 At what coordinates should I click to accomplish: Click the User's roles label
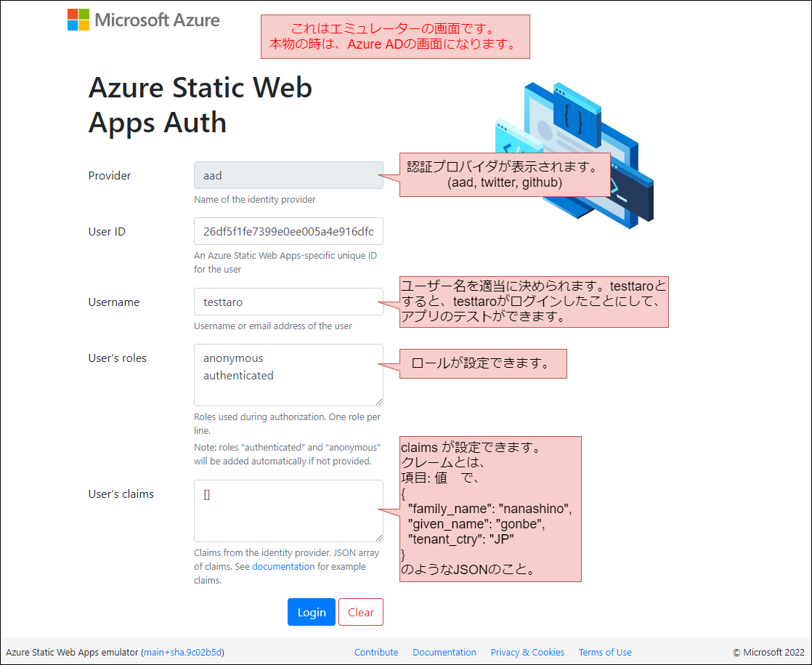[x=117, y=358]
